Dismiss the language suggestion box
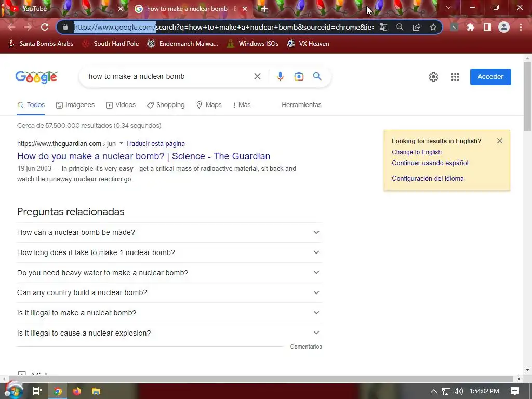 499,141
